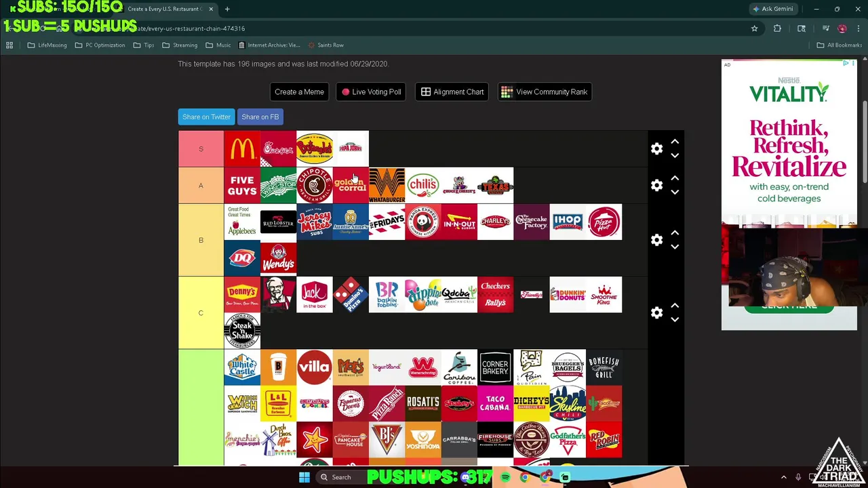The image size is (868, 488).
Task: Open settings gear for S tier row
Action: [656, 148]
